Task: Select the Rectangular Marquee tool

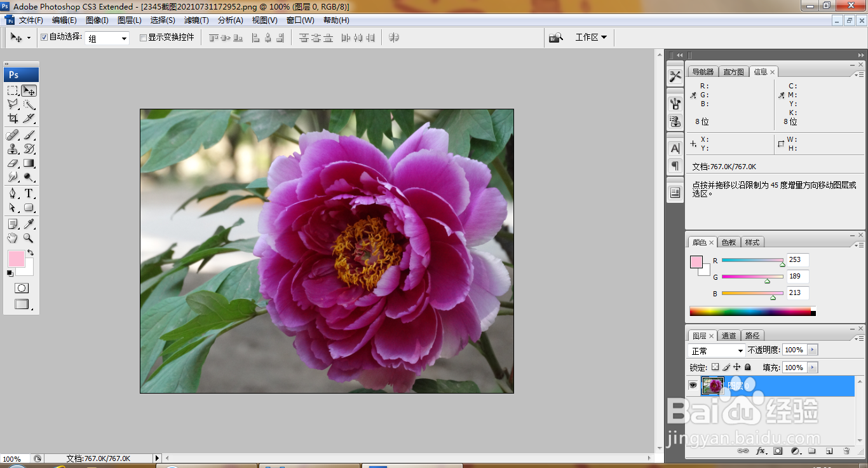Action: click(13, 91)
